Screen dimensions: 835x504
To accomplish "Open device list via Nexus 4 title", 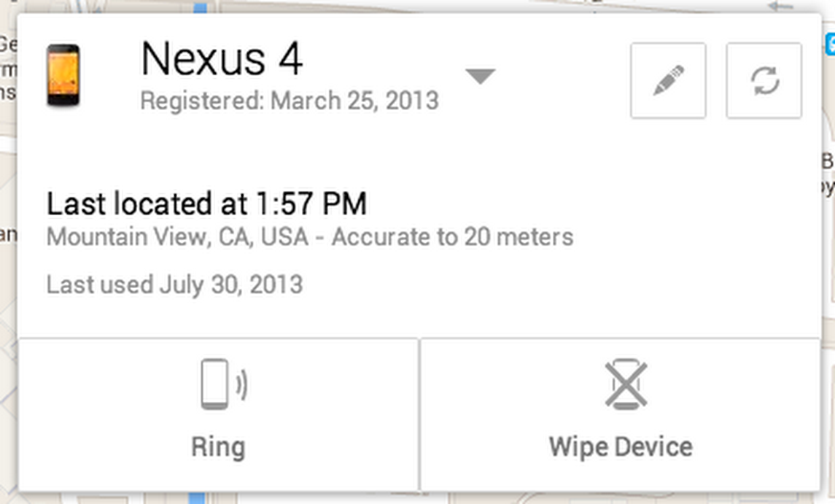I will [222, 58].
